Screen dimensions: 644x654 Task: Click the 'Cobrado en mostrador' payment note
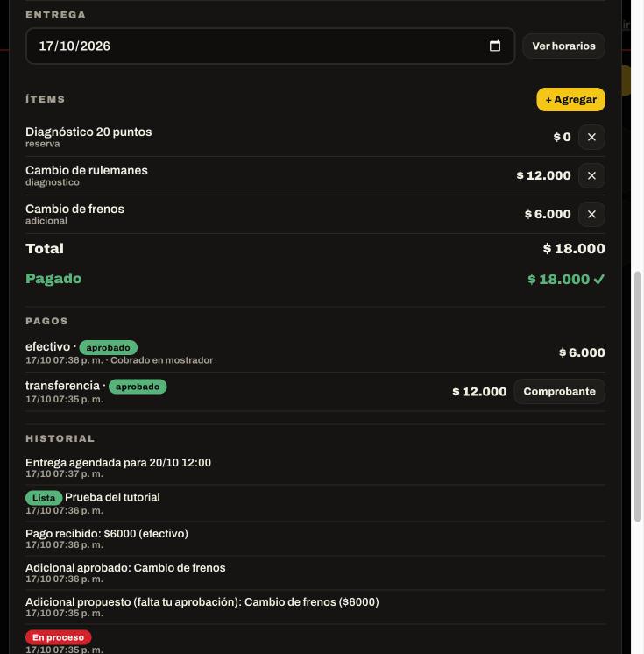coord(162,360)
